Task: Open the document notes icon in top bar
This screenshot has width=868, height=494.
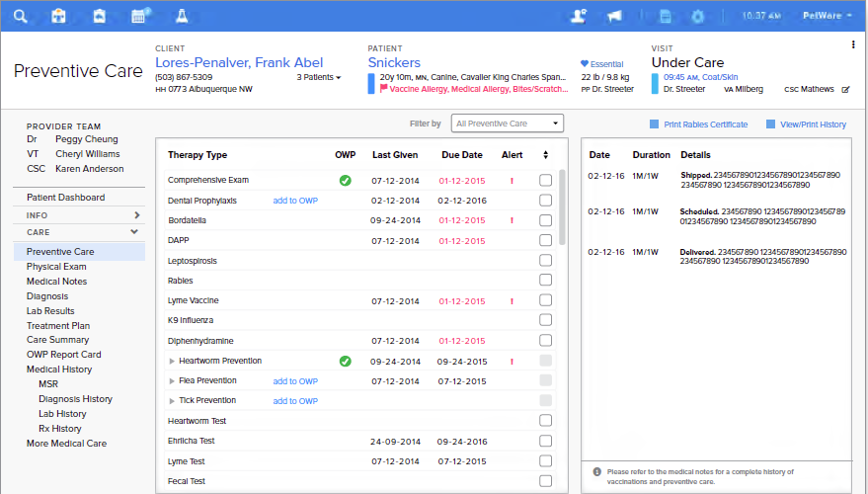Action: (666, 17)
